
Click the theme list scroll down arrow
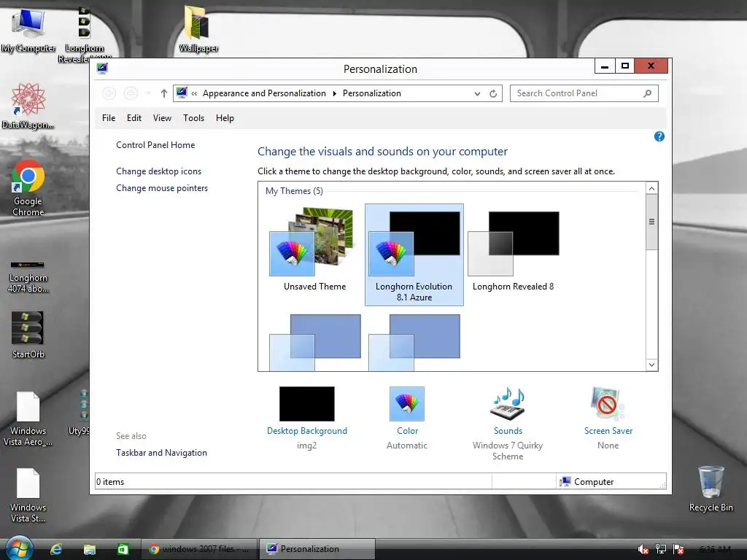point(651,365)
